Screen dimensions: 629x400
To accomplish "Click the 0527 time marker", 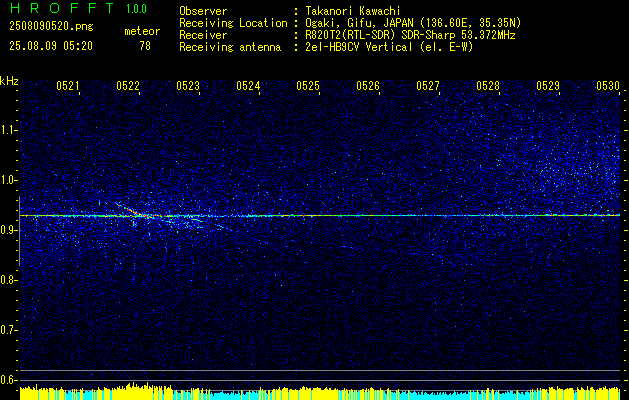I will coord(428,85).
